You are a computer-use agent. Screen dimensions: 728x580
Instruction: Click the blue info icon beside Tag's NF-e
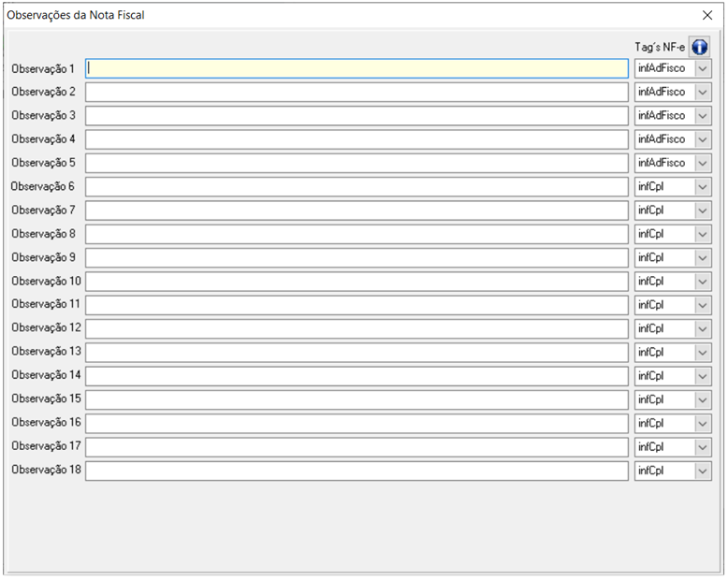pos(700,48)
